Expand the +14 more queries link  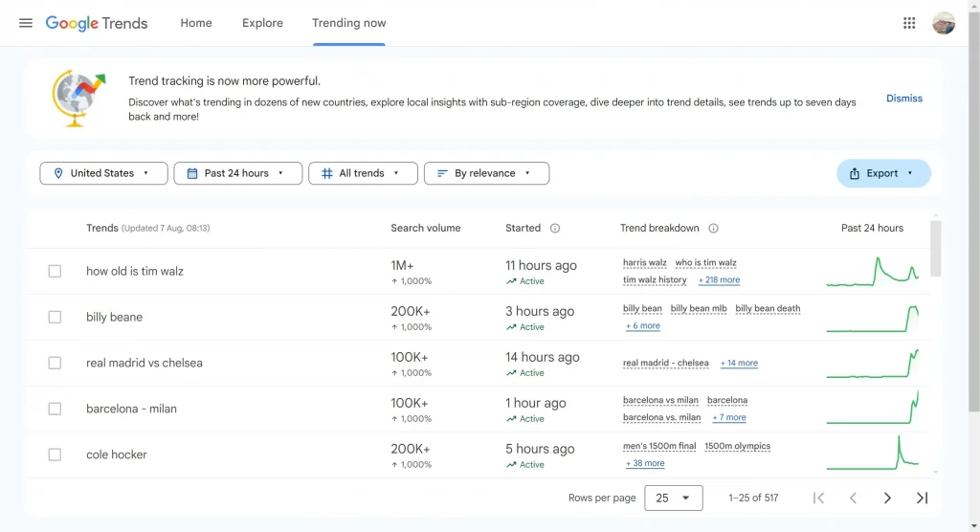click(x=740, y=364)
